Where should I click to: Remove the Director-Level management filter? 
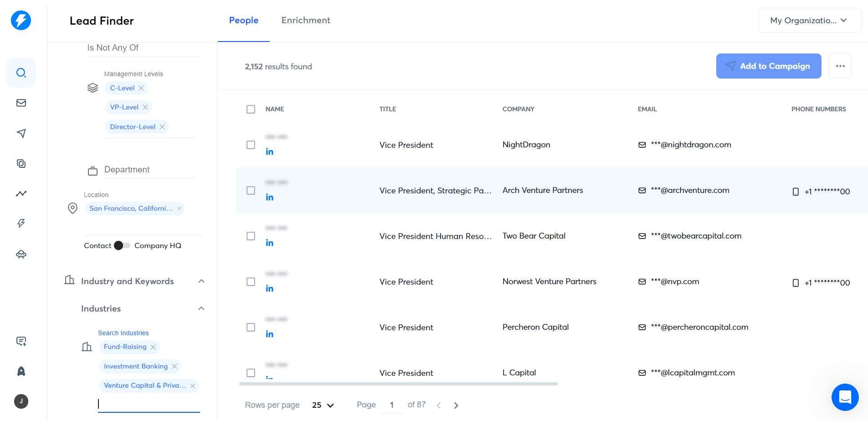[162, 127]
